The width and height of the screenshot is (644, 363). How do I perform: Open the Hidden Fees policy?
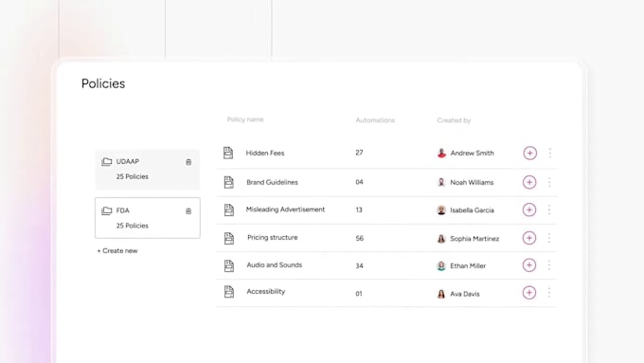tap(265, 153)
